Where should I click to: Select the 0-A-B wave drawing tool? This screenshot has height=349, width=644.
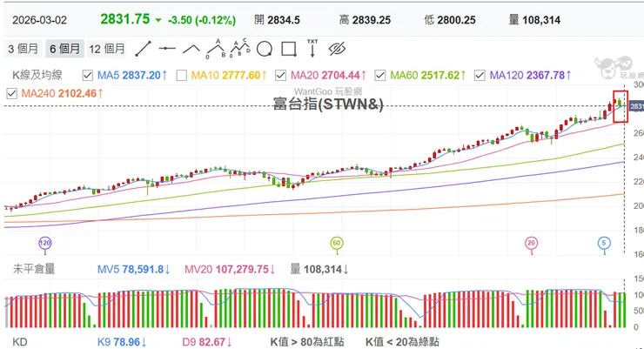216,49
